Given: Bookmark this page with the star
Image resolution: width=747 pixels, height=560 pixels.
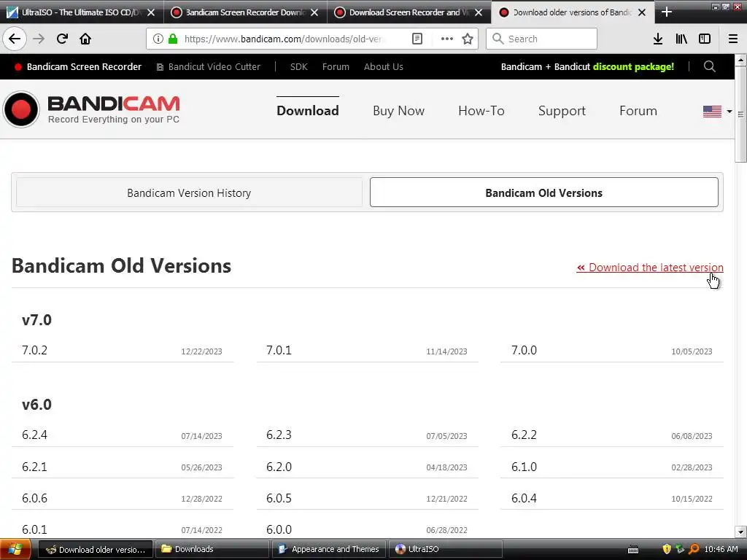Looking at the screenshot, I should (x=468, y=39).
